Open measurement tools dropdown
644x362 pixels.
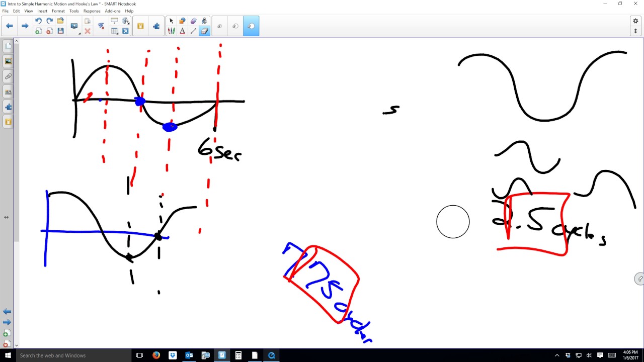click(126, 21)
